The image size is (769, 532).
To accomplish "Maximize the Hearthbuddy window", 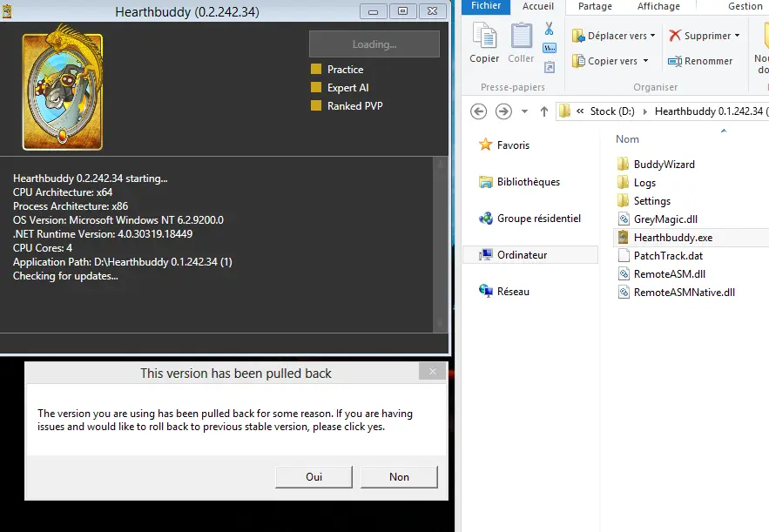I will click(402, 11).
